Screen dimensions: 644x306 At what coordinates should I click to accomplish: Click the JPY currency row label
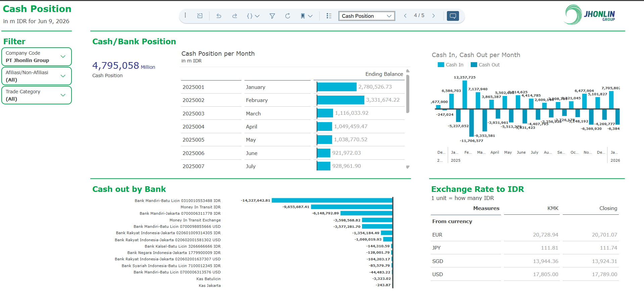pos(436,248)
